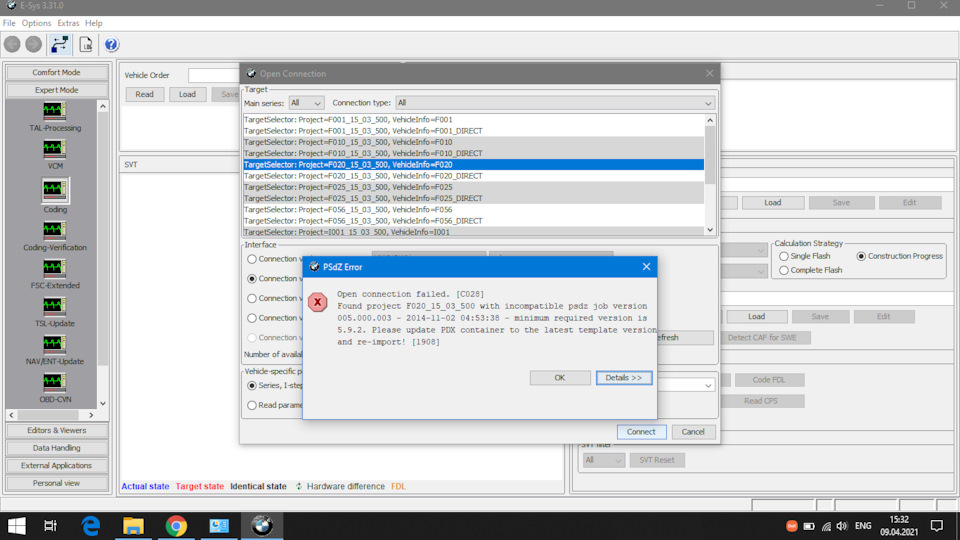960x540 pixels.
Task: Show error details with Details >> button
Action: pos(623,378)
